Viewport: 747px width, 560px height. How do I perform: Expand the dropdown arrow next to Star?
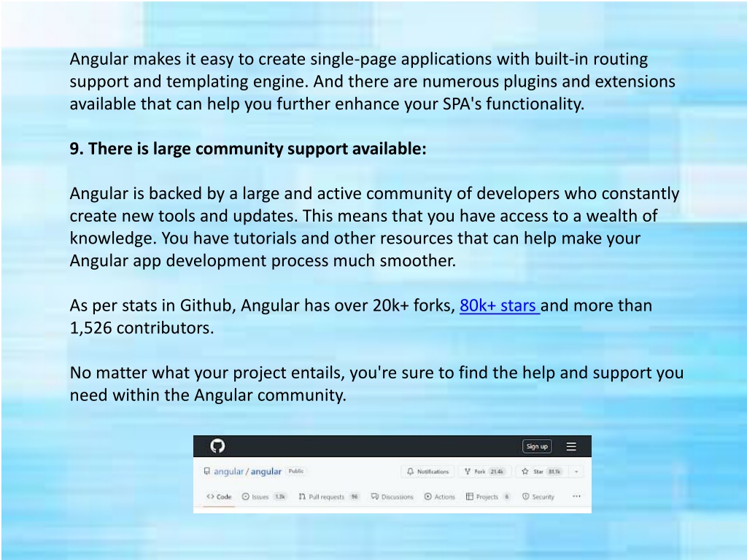pyautogui.click(x=576, y=472)
